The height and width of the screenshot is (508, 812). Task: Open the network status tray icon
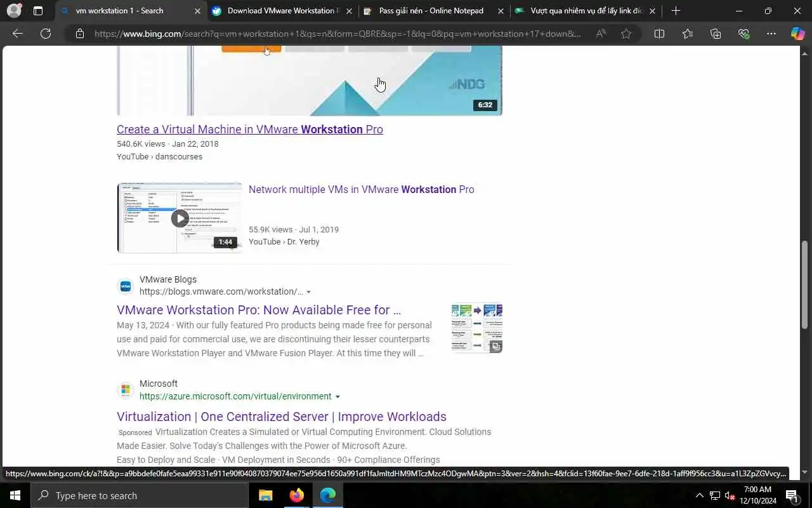click(715, 495)
